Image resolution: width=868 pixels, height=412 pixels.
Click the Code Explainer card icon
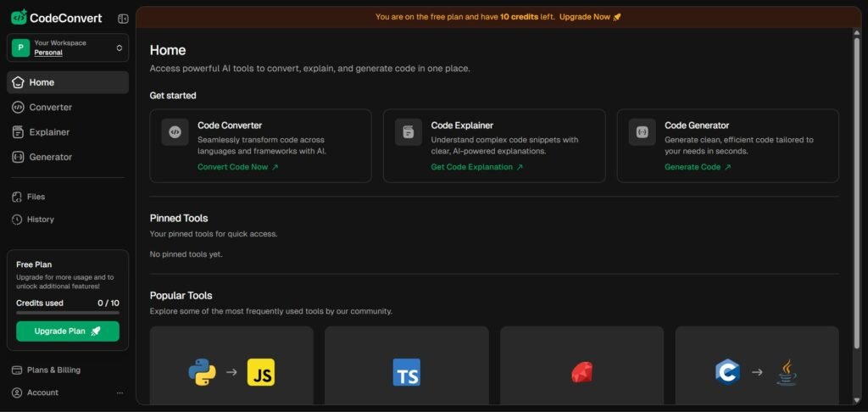pos(409,131)
